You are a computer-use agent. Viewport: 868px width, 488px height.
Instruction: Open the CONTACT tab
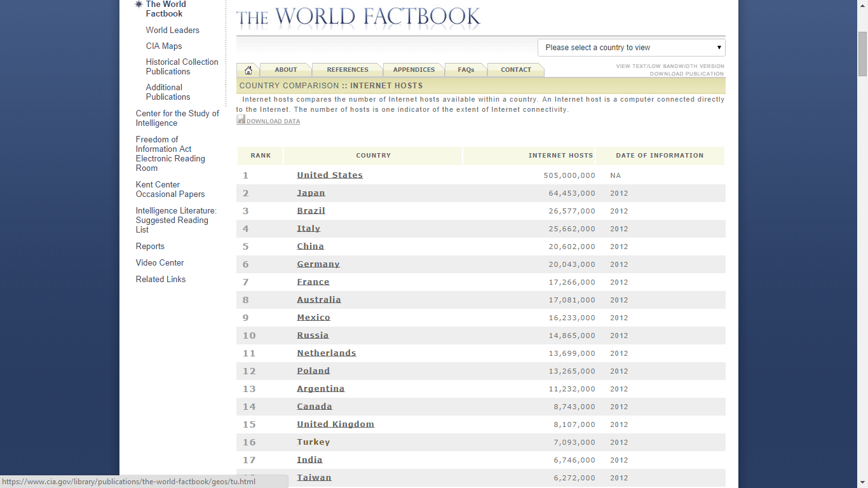tap(516, 70)
